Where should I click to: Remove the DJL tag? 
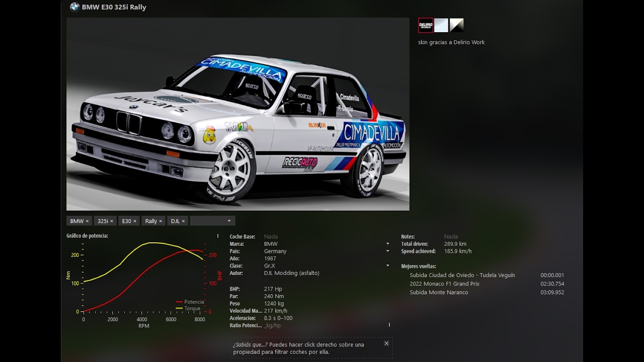tap(183, 221)
